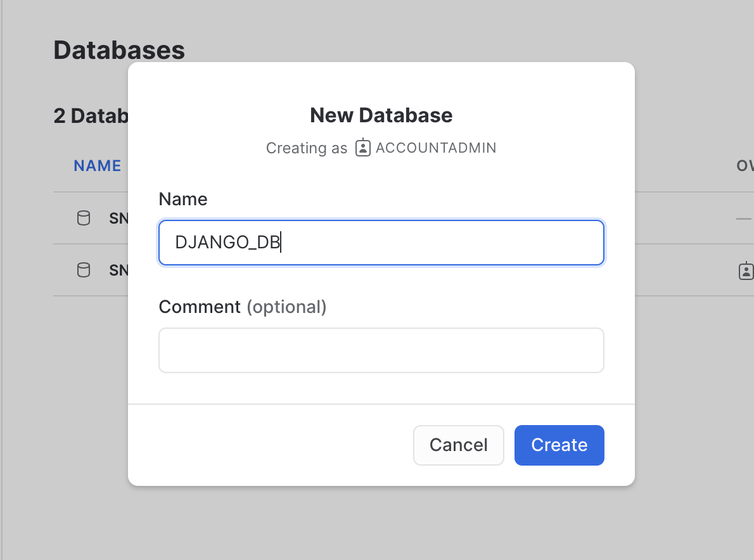This screenshot has width=754, height=560.
Task: Click the role icon beside ACCOUNTADMIN
Action: 362,148
